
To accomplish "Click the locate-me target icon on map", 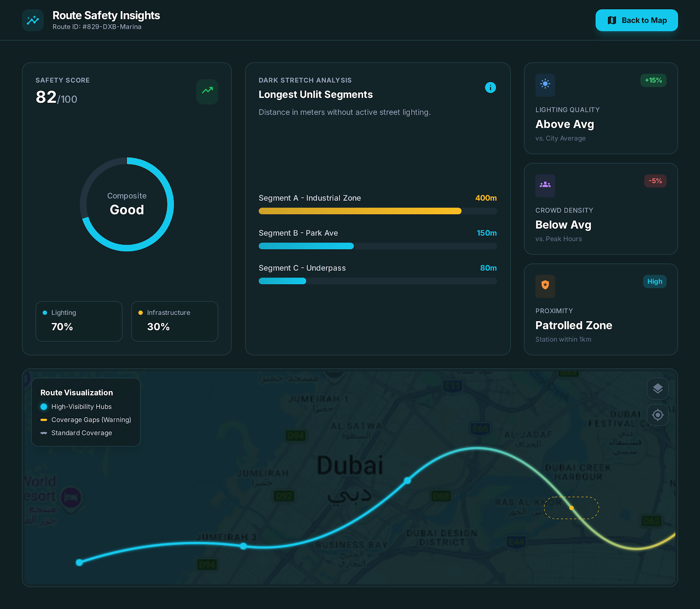I will [x=658, y=415].
